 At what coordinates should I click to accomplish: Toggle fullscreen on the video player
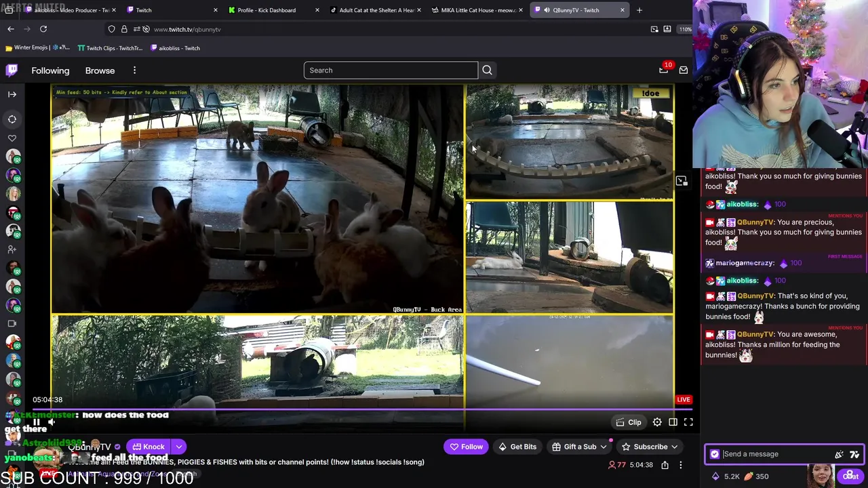pyautogui.click(x=688, y=422)
